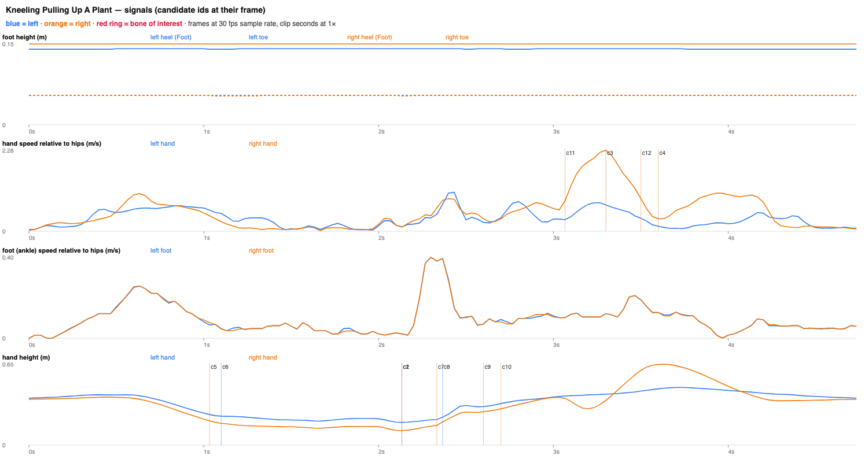868x459 pixels.
Task: Click the 4s tick under the foot speed chart
Action: (x=732, y=345)
